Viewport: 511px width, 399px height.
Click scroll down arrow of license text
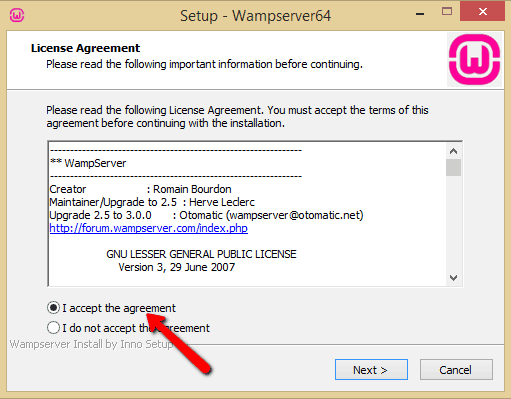pos(453,277)
